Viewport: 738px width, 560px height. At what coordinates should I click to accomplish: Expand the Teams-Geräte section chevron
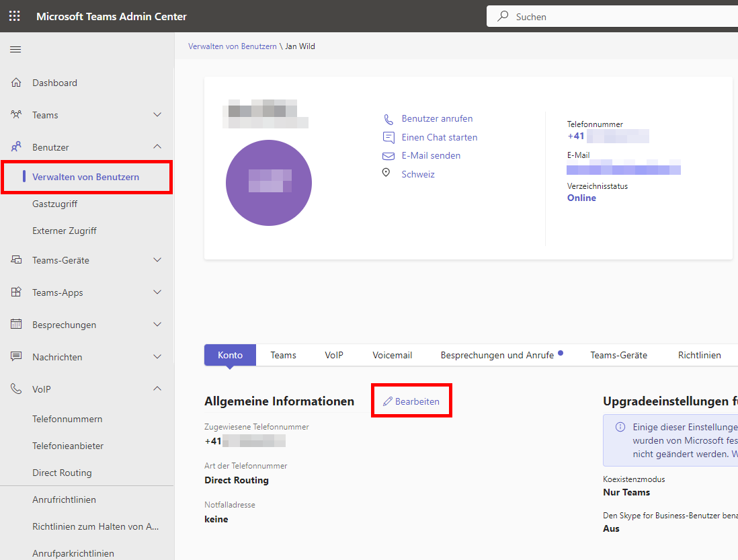pyautogui.click(x=157, y=259)
